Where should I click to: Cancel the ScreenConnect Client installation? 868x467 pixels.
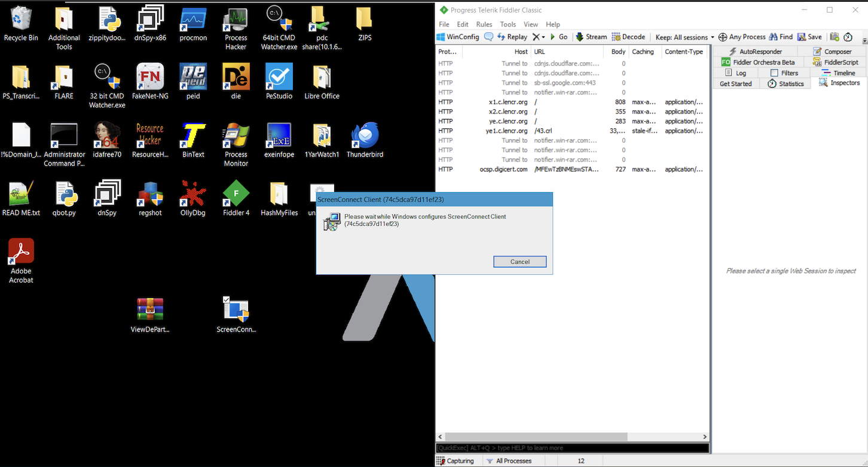click(520, 262)
